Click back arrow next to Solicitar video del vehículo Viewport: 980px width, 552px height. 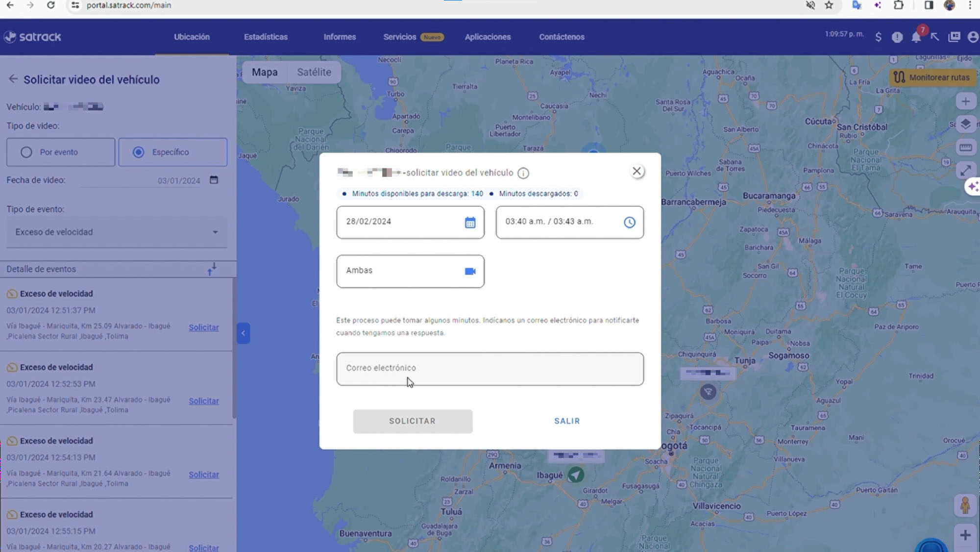click(x=13, y=79)
